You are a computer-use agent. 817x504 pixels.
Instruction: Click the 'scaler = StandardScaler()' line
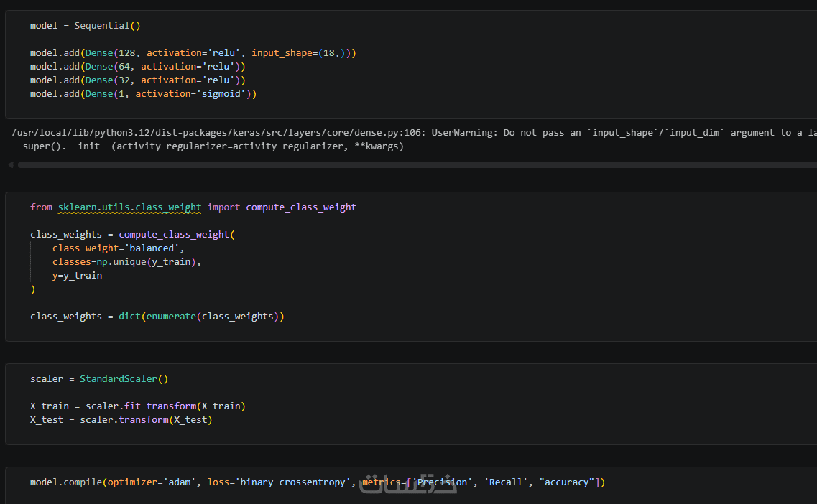(98, 379)
